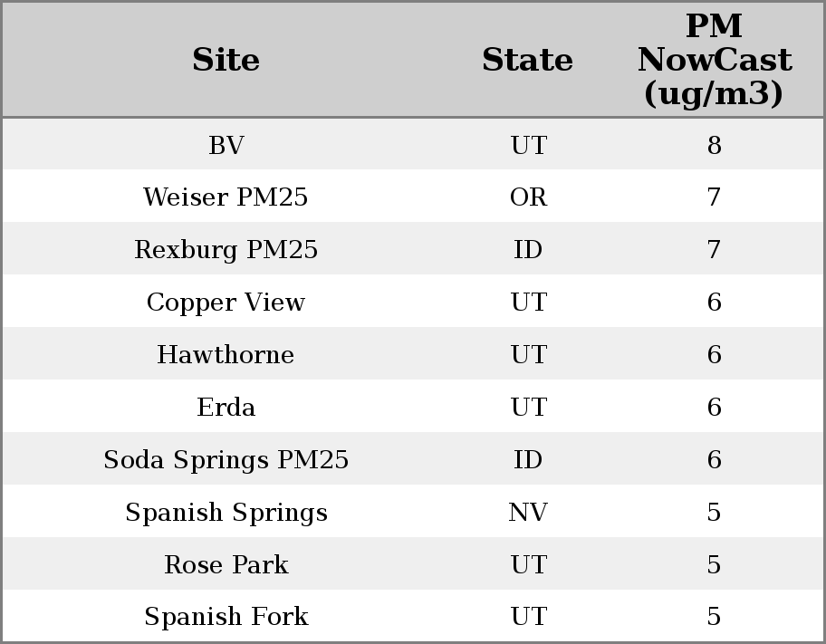Select the Weiser PM25 site name

click(x=226, y=197)
